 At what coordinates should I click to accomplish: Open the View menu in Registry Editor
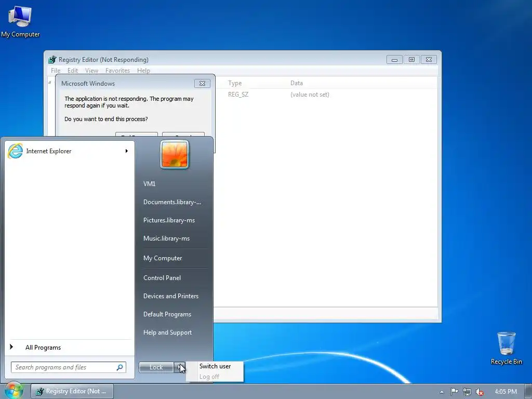(x=91, y=71)
